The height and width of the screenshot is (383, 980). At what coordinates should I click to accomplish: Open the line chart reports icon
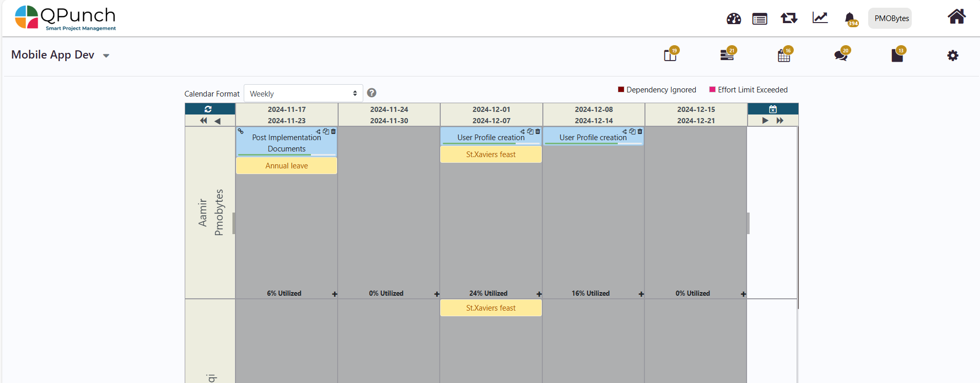[x=819, y=18]
